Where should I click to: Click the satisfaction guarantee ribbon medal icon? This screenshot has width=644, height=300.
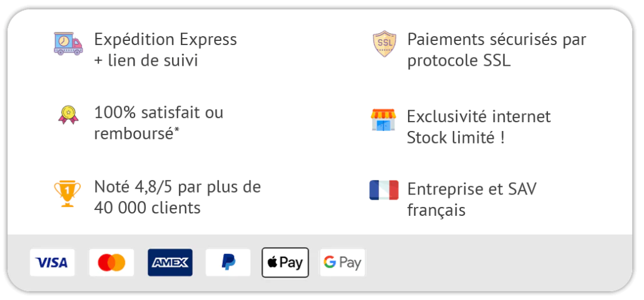coord(68,114)
